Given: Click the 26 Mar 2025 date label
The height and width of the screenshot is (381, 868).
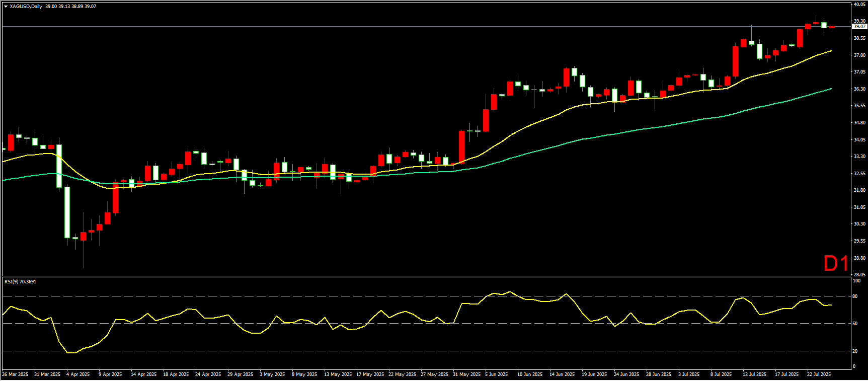Looking at the screenshot, I should [15, 374].
